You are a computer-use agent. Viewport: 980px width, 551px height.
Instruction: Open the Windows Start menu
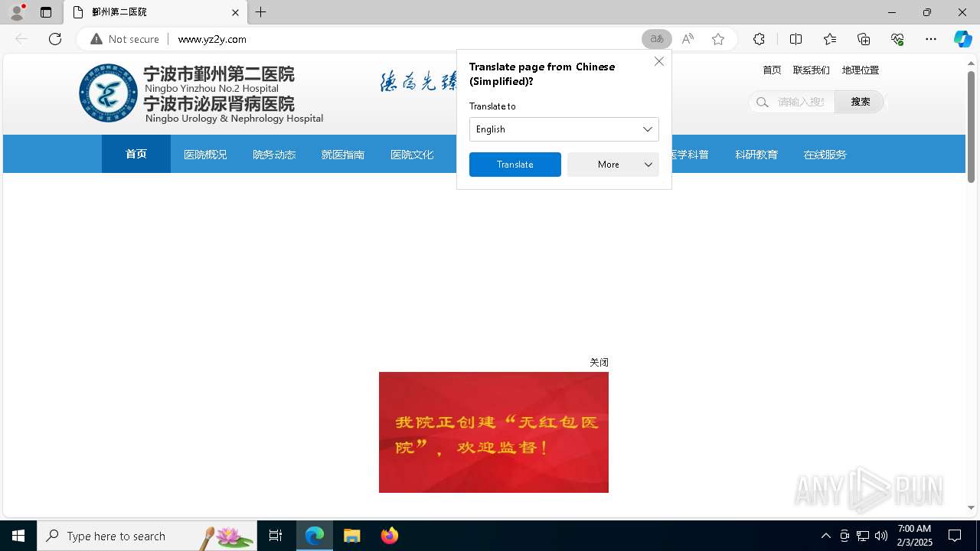click(x=18, y=536)
